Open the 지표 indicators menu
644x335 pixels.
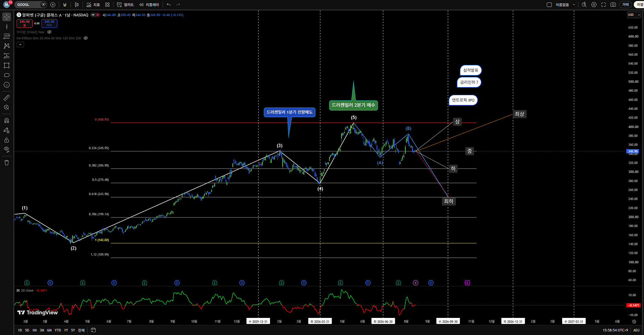93,5
